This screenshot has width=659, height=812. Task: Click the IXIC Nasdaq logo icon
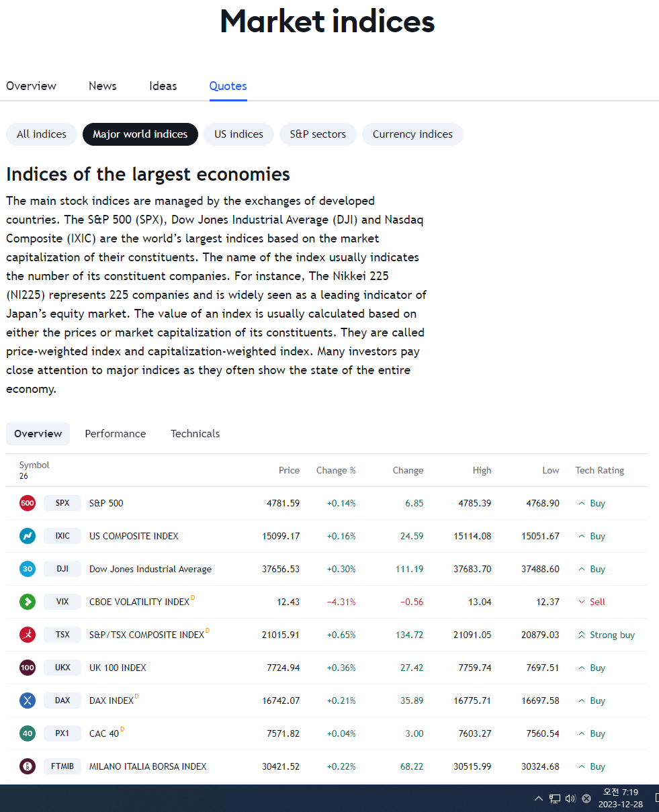click(28, 536)
